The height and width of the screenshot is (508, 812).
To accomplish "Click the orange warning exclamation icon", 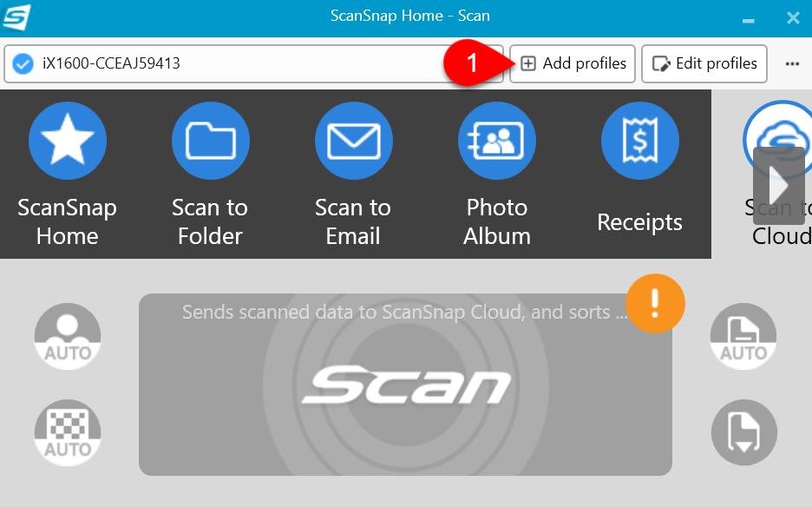I will point(655,303).
